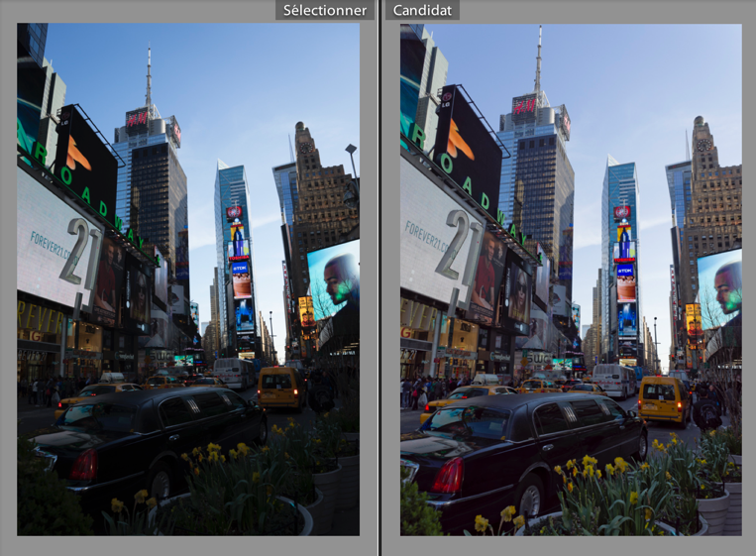The height and width of the screenshot is (556, 756).
Task: Click the Sélectionner label
Action: pos(324,10)
